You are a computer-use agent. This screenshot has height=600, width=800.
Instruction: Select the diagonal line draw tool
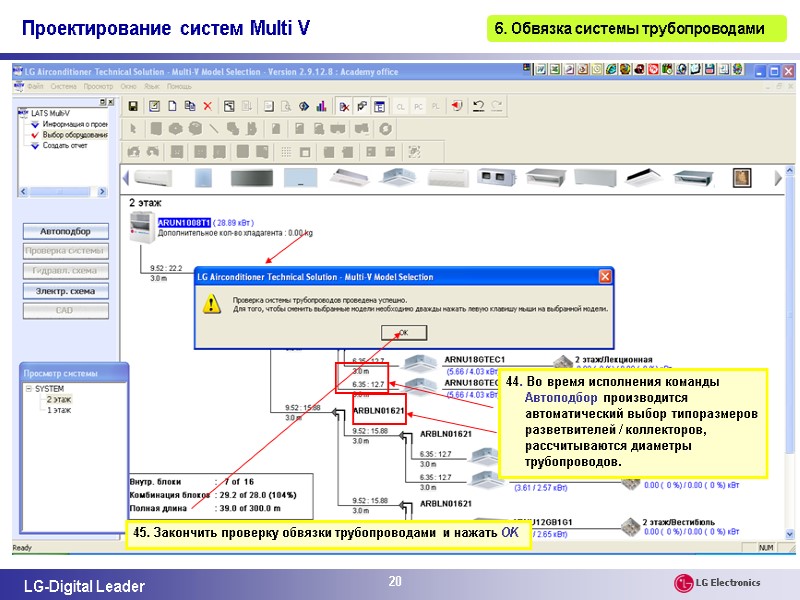214,129
